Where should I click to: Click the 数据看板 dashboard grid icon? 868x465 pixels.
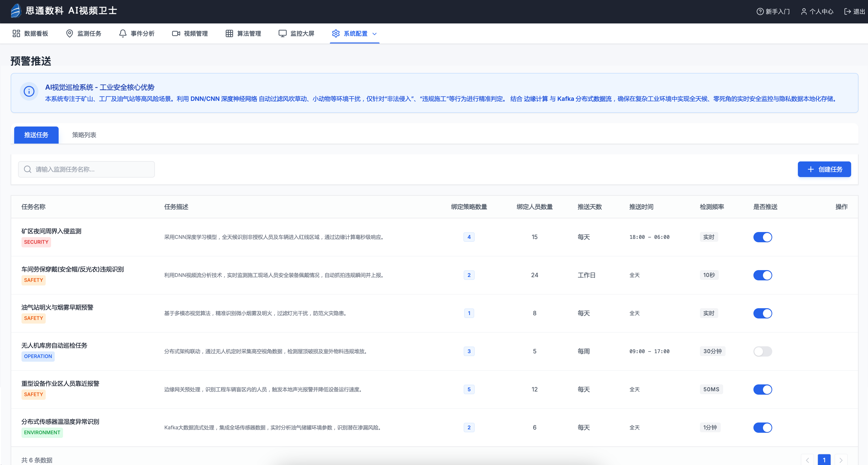(x=16, y=33)
